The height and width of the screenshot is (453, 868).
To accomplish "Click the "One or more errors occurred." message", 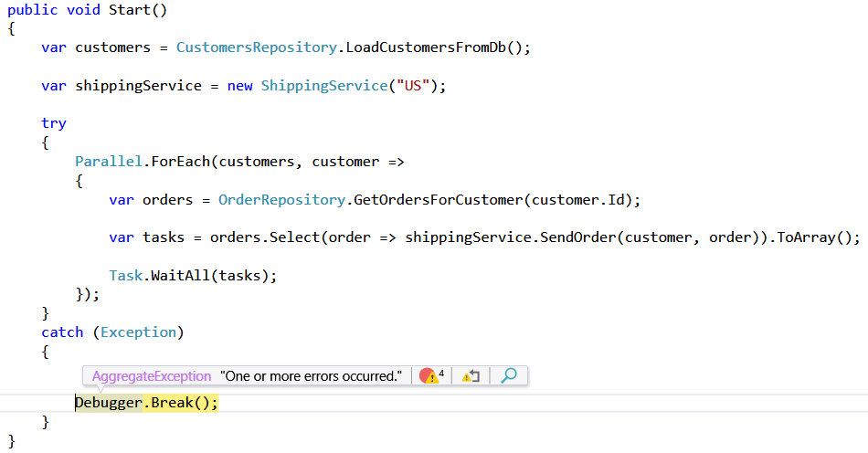I will point(311,376).
